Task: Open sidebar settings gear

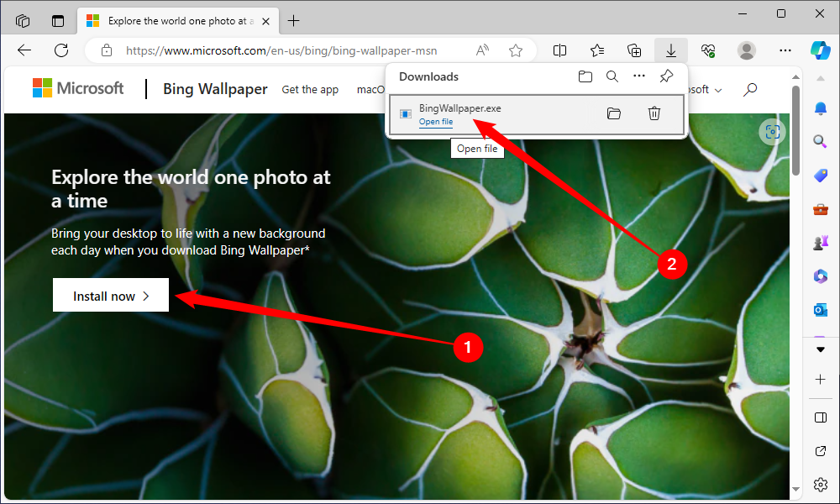Action: pyautogui.click(x=820, y=485)
